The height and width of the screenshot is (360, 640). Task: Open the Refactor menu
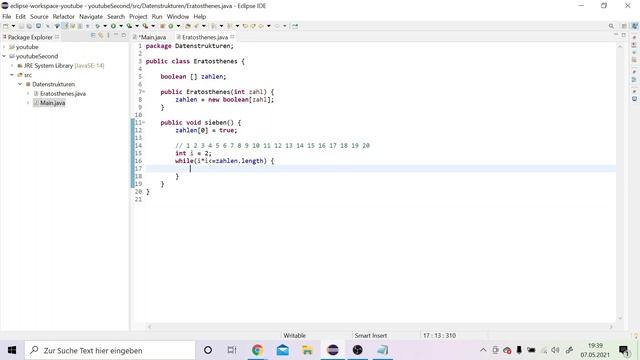[x=64, y=16]
